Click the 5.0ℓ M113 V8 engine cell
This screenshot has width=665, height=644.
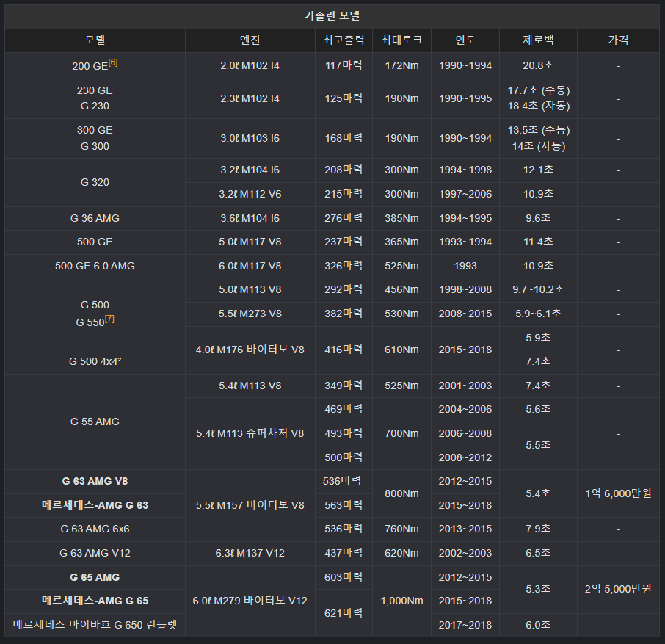pyautogui.click(x=250, y=290)
